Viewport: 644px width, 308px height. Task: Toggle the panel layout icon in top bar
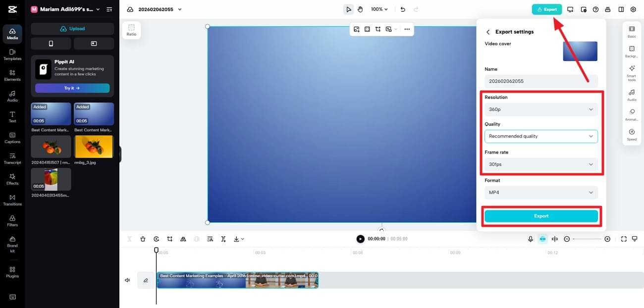[621, 9]
